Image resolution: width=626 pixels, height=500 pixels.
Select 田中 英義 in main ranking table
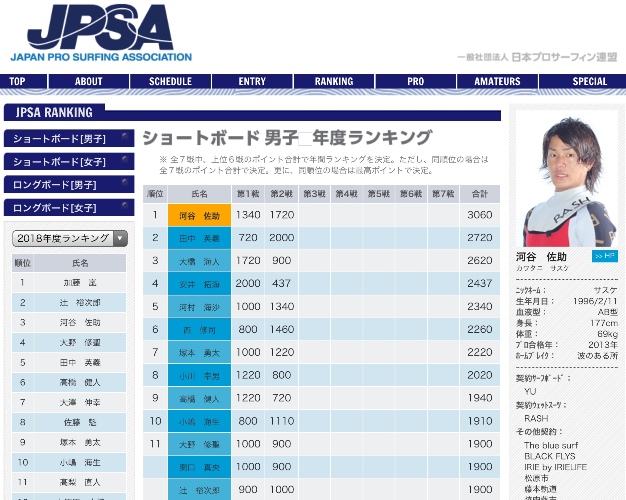coord(199,238)
